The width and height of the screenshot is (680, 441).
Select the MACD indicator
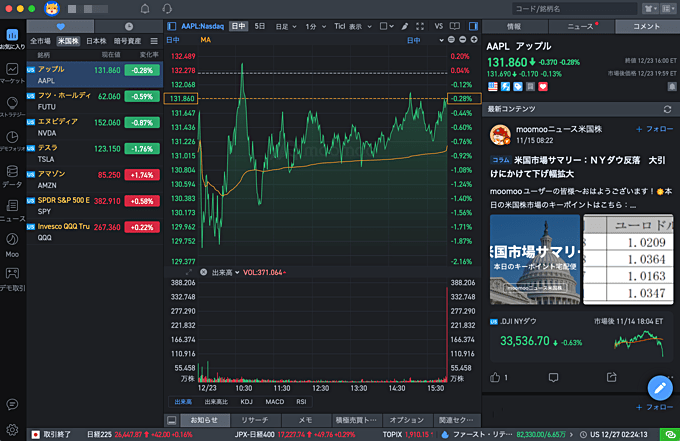pos(275,402)
